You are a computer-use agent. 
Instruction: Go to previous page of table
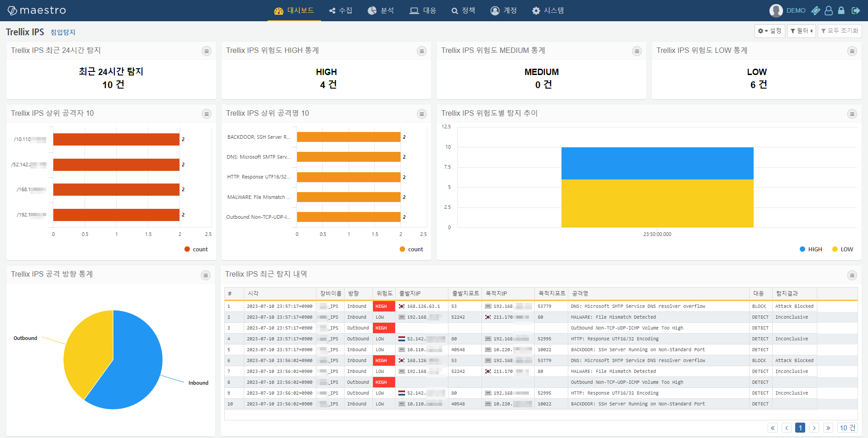tap(787, 428)
